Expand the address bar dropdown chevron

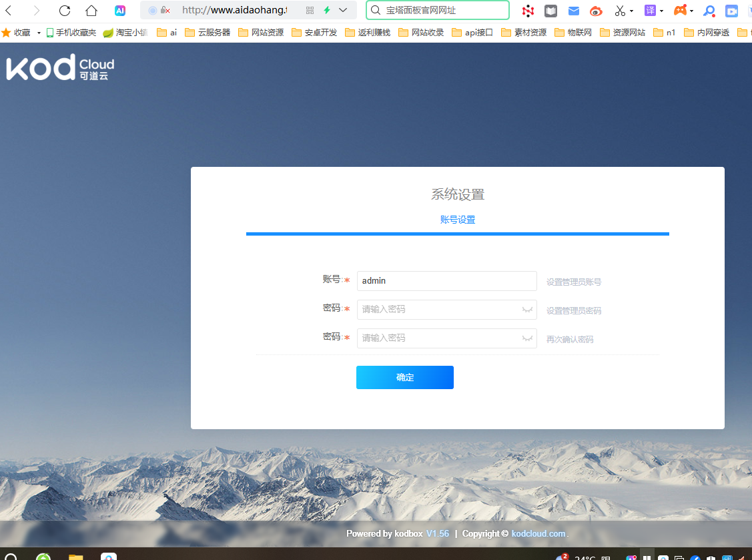coord(343,11)
